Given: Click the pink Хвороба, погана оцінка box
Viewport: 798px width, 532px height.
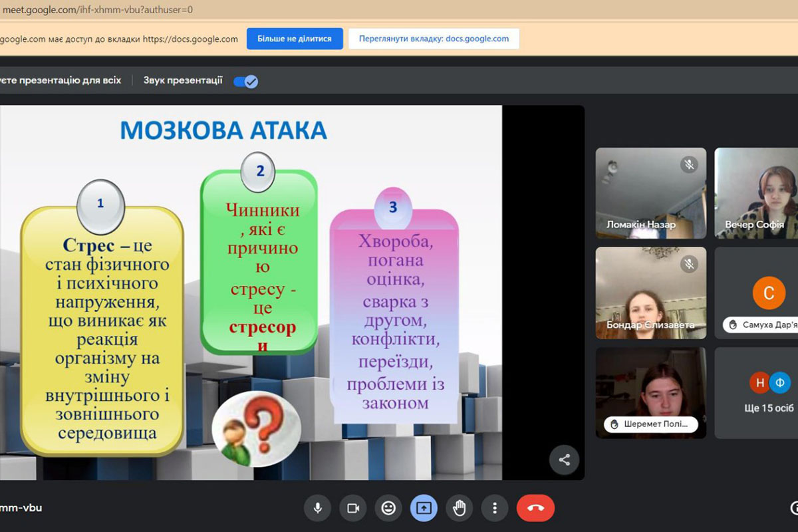Looking at the screenshot, I should pyautogui.click(x=394, y=316).
